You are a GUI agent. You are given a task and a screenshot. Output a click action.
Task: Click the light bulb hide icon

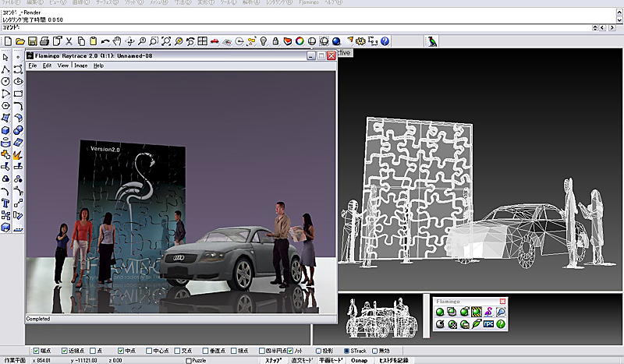[x=264, y=41]
